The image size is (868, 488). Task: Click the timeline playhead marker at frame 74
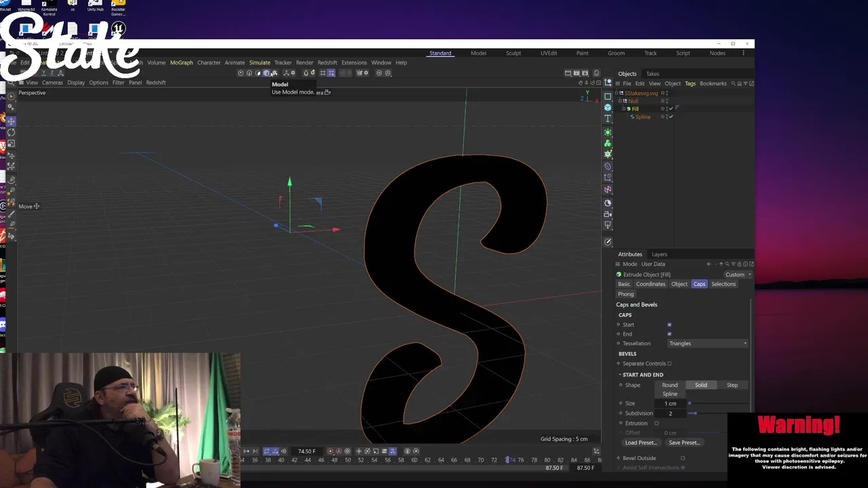point(507,460)
